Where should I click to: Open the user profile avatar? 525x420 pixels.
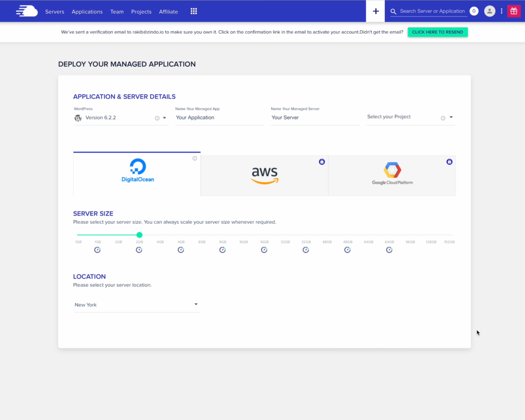coord(490,11)
